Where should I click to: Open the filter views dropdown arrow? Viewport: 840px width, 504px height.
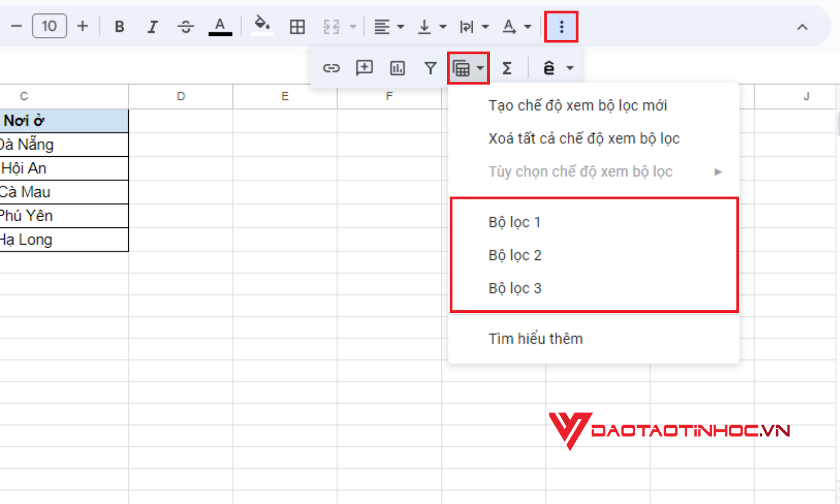[x=480, y=68]
